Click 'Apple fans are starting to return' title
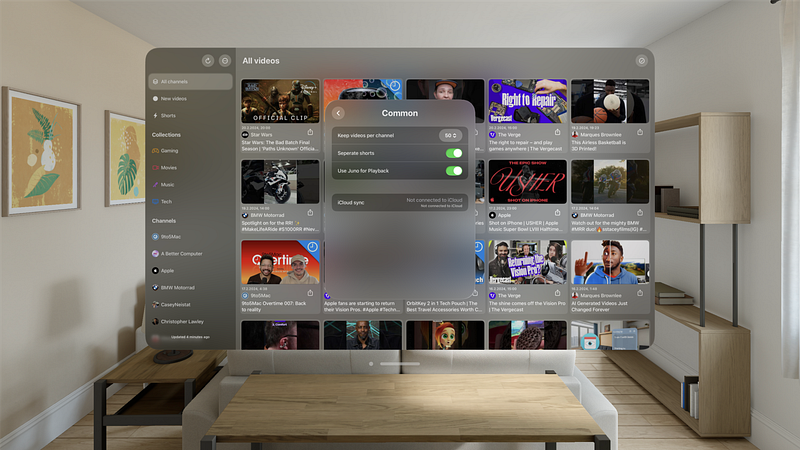Viewport: 800px width, 450px height. tap(361, 306)
